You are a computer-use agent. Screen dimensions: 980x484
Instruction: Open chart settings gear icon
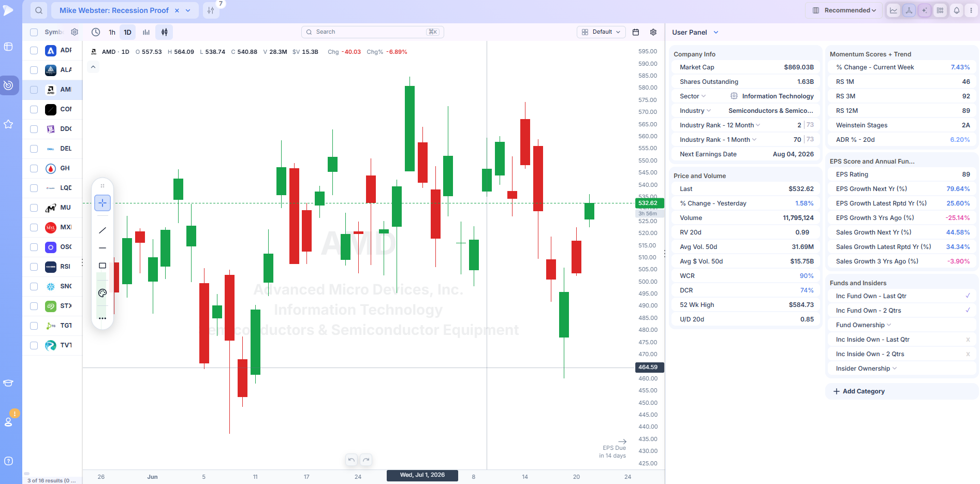tap(653, 32)
